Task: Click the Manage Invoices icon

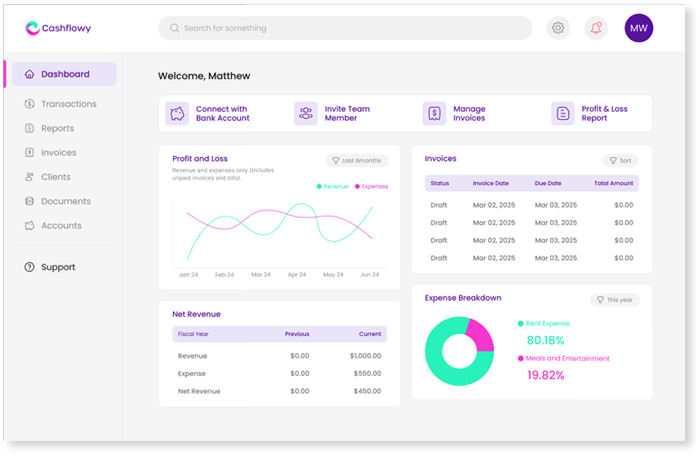Action: (x=434, y=114)
